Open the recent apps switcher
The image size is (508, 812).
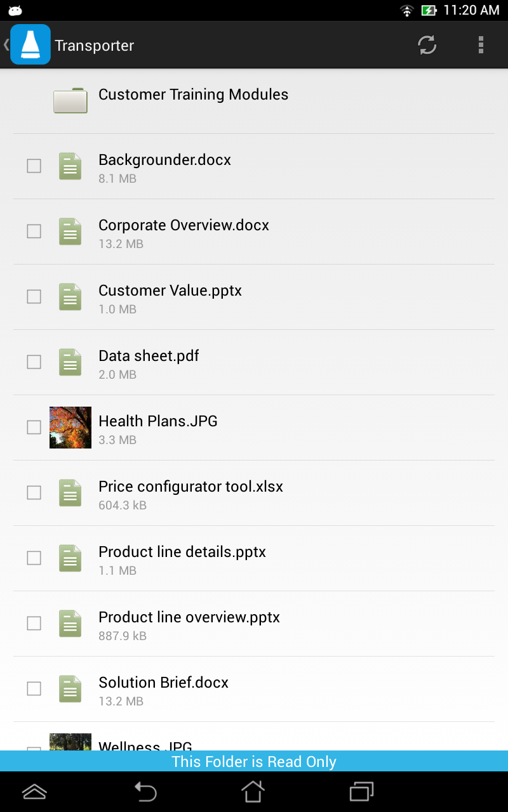(361, 791)
